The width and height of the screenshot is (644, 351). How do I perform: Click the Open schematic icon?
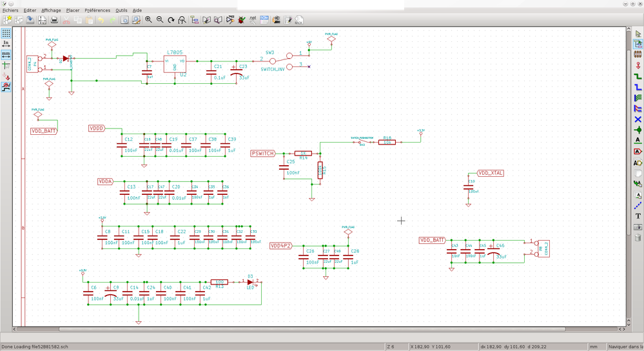click(19, 20)
